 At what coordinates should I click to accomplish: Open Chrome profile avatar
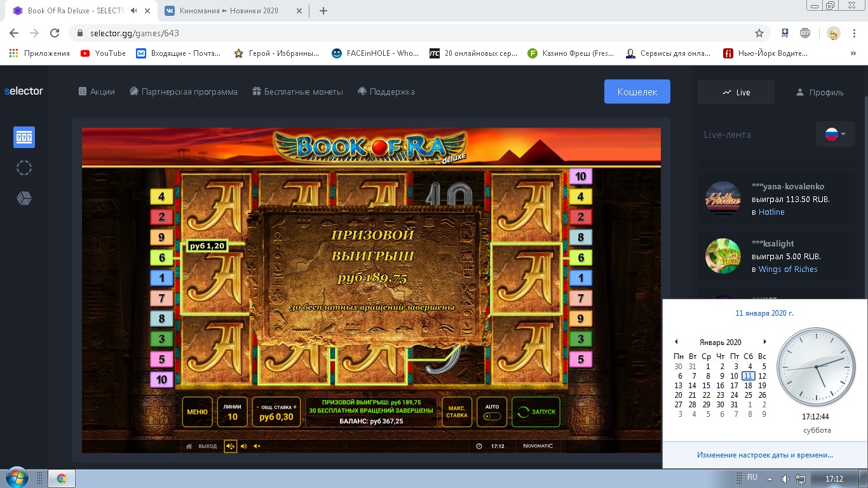click(x=834, y=33)
